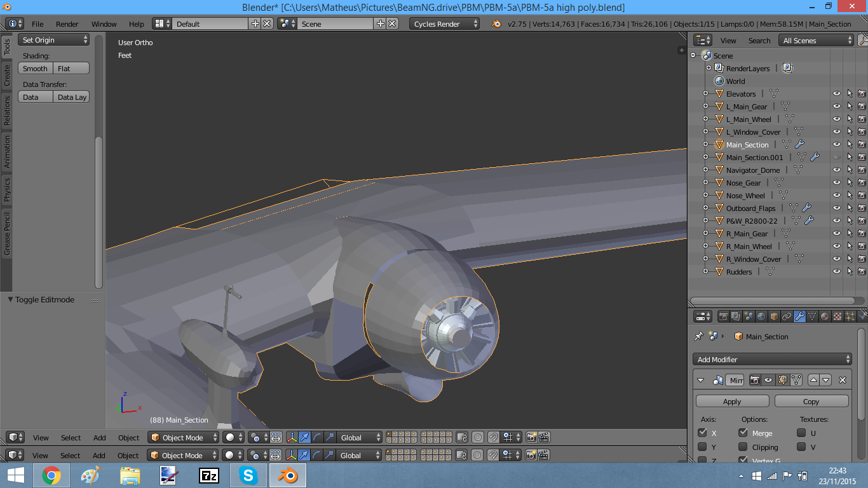Select the rotate manipulator in the upper viewport header
The width and height of the screenshot is (868, 488).
coord(317,437)
